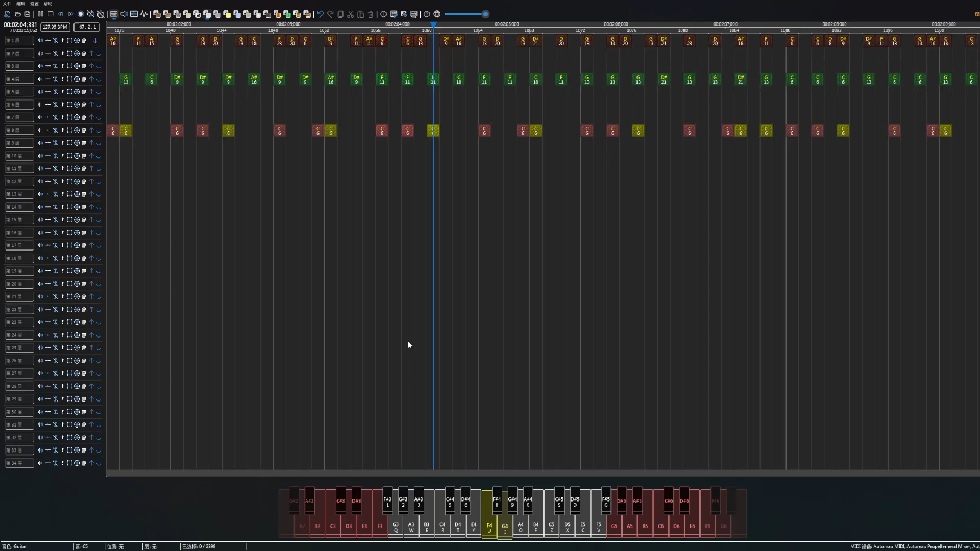Open the 设置 menu
The height and width of the screenshot is (551, 980).
click(x=34, y=4)
